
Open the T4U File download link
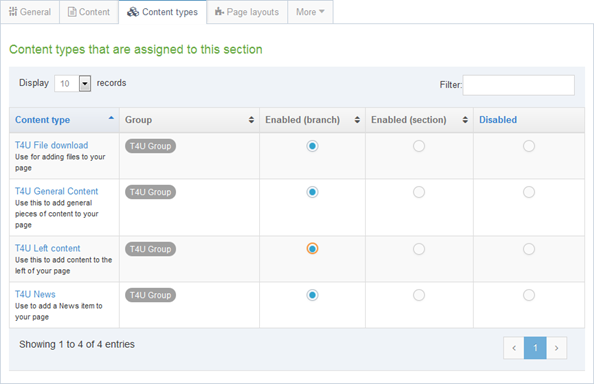pos(52,145)
